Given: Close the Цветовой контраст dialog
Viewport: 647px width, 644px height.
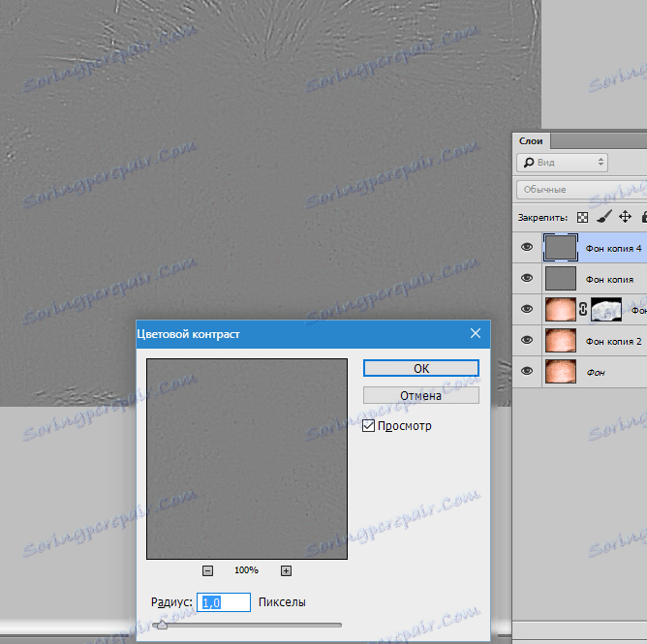Looking at the screenshot, I should [476, 333].
